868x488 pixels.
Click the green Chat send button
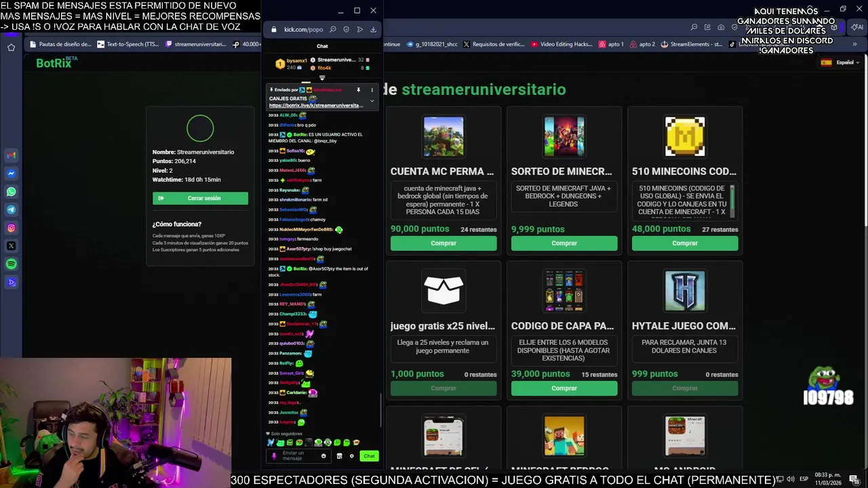click(x=369, y=456)
